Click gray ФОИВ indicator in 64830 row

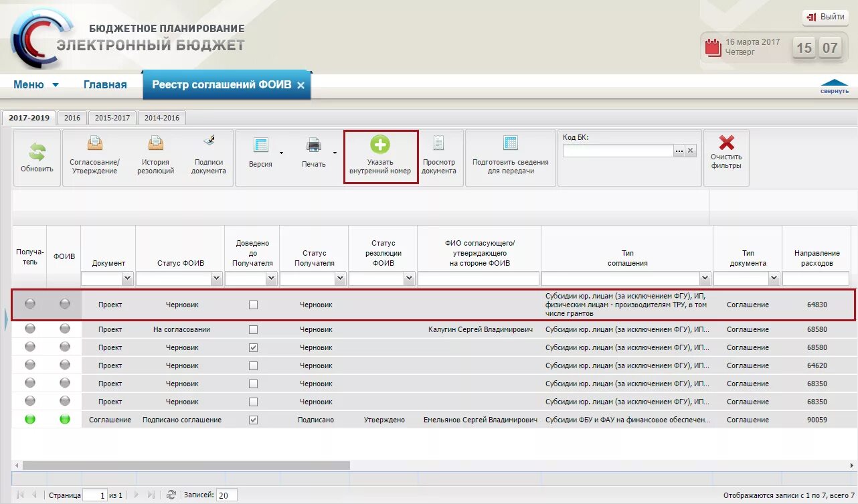[x=65, y=304]
